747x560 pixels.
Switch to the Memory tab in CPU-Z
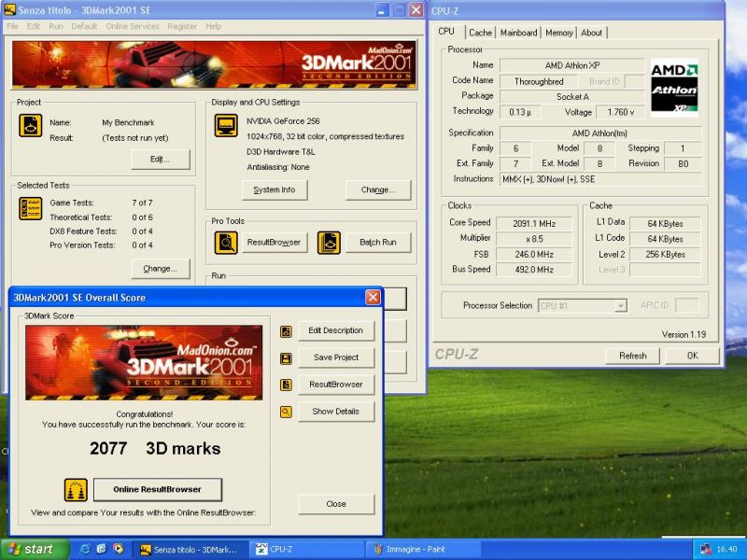click(x=558, y=33)
